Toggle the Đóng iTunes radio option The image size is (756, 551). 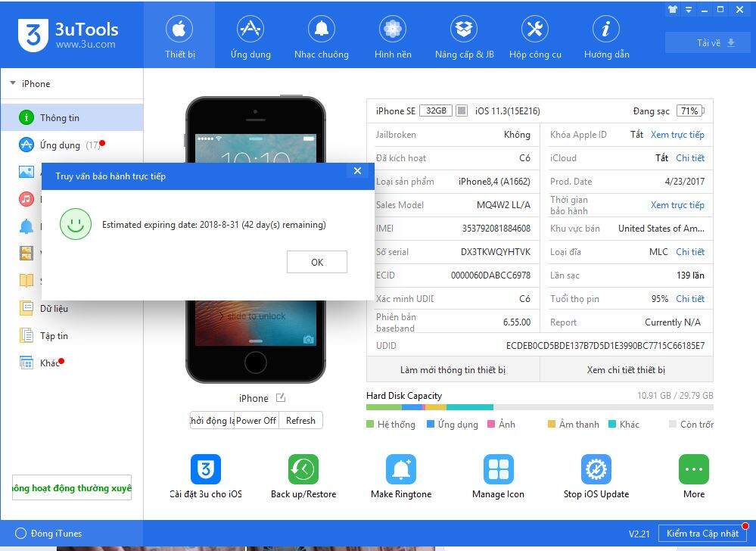coord(21,534)
